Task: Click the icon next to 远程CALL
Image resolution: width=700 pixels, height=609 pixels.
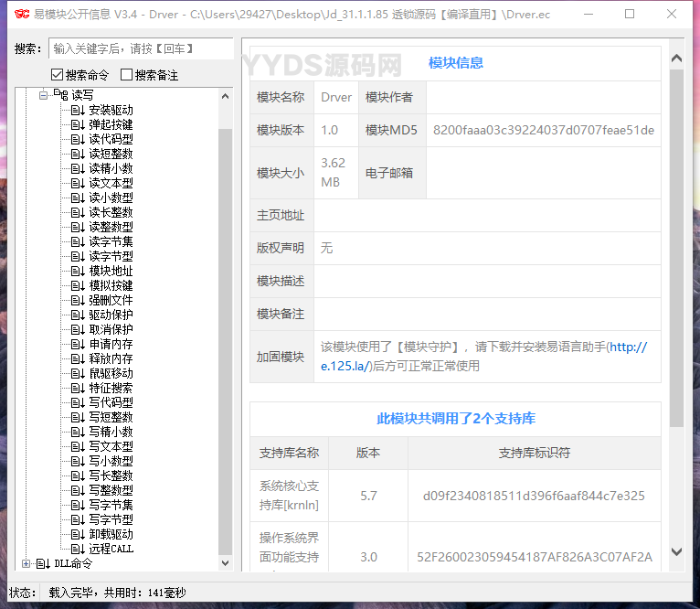Action: pos(78,549)
